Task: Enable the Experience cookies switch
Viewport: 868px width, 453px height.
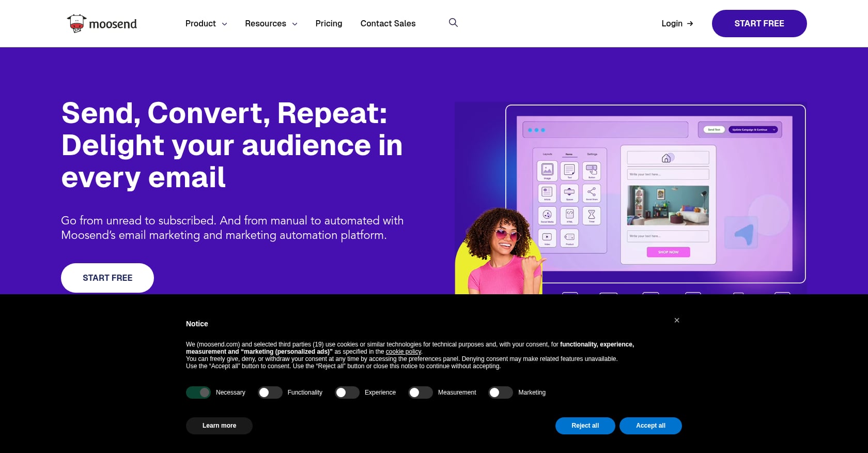Action: (347, 392)
